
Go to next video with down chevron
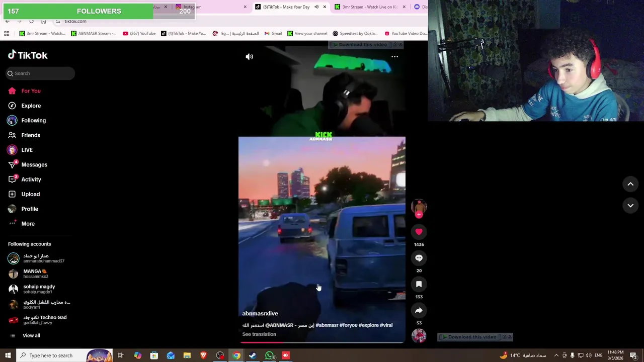pos(630,205)
